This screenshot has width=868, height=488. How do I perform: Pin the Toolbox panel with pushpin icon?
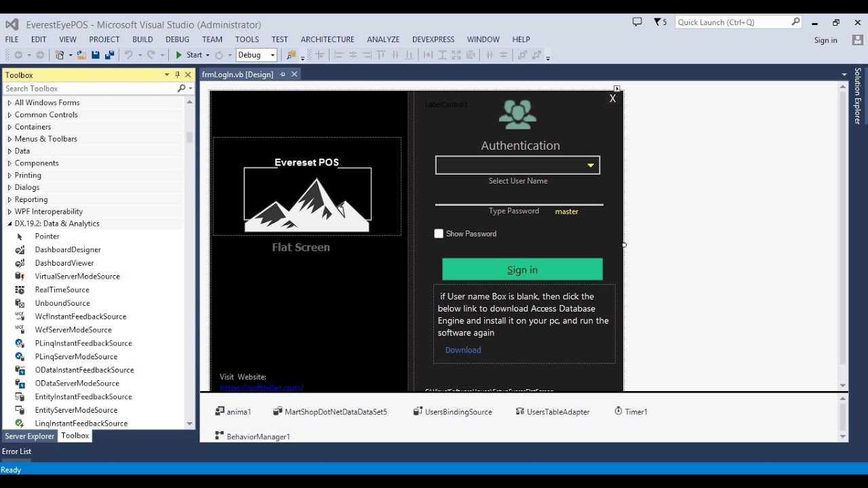[178, 75]
